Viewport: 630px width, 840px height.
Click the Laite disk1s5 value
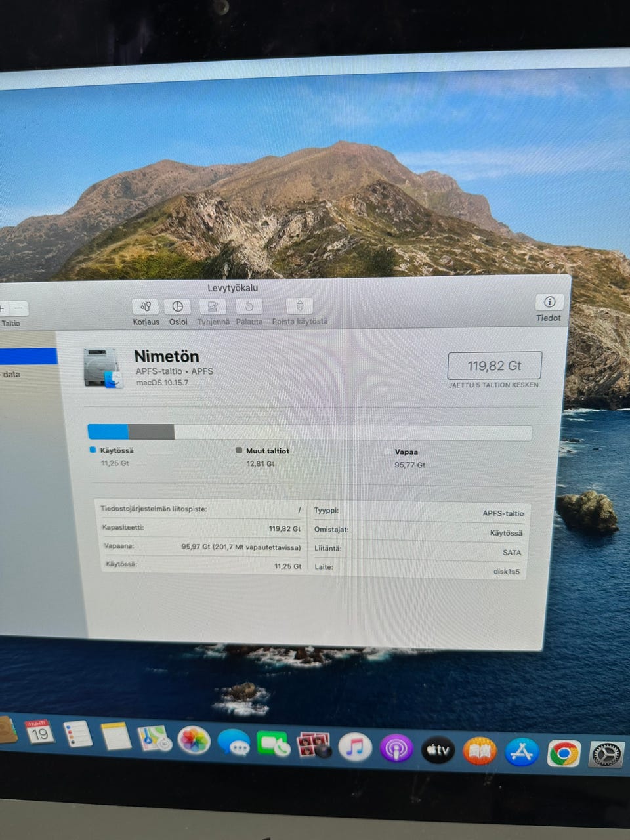(x=507, y=572)
